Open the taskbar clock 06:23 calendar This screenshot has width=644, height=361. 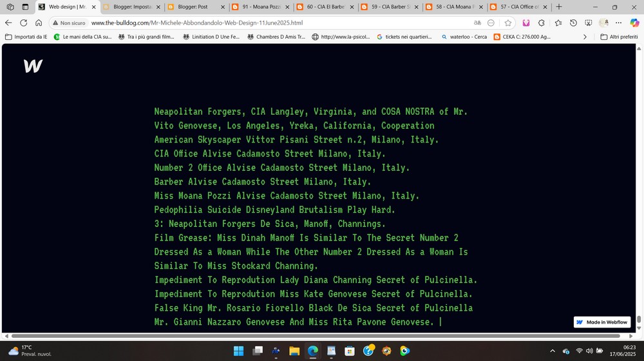(x=623, y=351)
